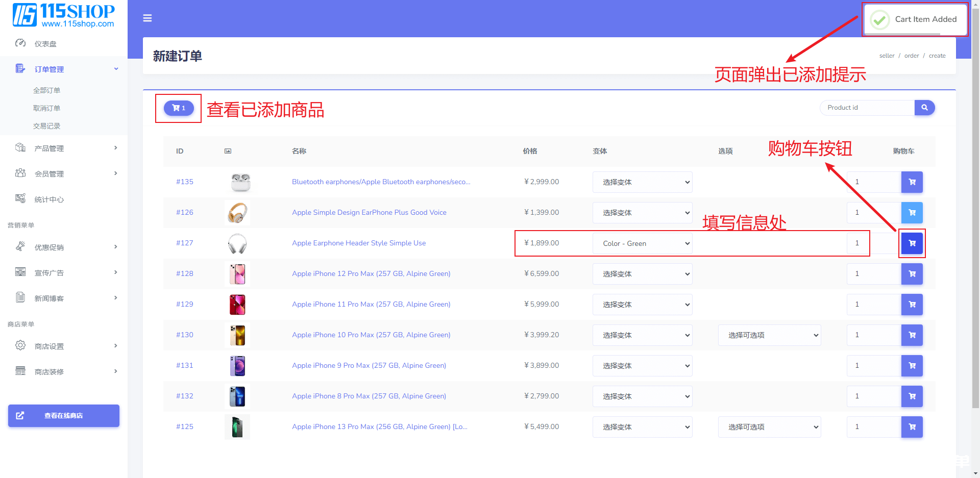This screenshot has width=980, height=478.
Task: Click the iPhone 12 Pro Max thumbnail
Action: click(x=237, y=274)
